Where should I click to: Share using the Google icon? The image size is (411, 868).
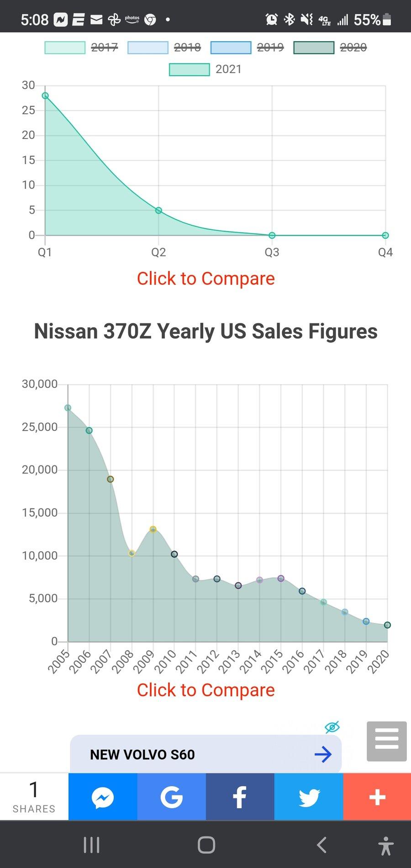pyautogui.click(x=171, y=798)
